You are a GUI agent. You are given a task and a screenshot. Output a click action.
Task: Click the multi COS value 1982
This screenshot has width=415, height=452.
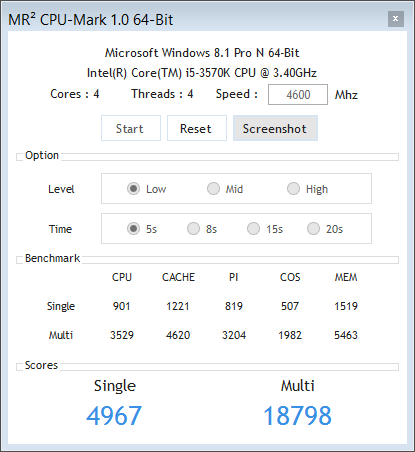(x=290, y=335)
